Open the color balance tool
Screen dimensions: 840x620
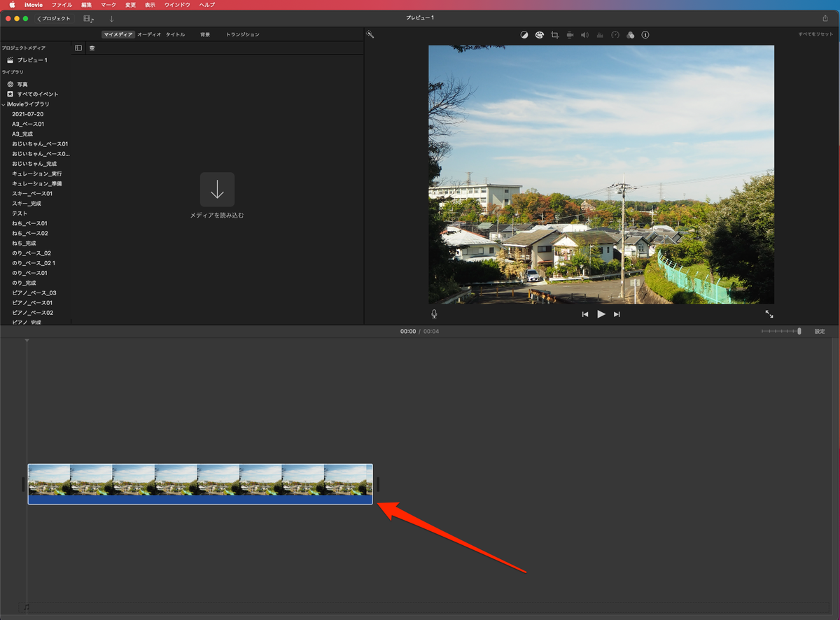(x=524, y=34)
